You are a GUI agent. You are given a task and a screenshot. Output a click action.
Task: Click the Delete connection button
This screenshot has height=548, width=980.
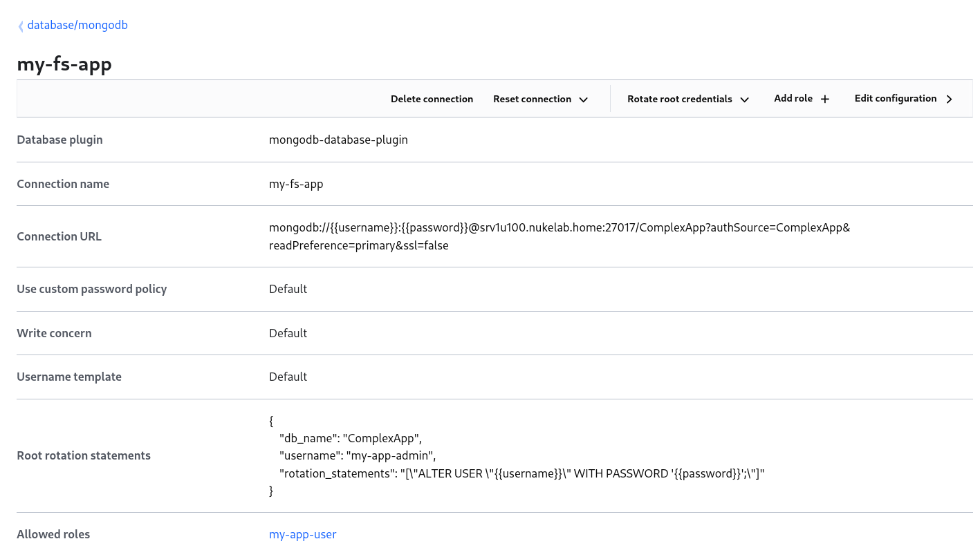tap(432, 99)
